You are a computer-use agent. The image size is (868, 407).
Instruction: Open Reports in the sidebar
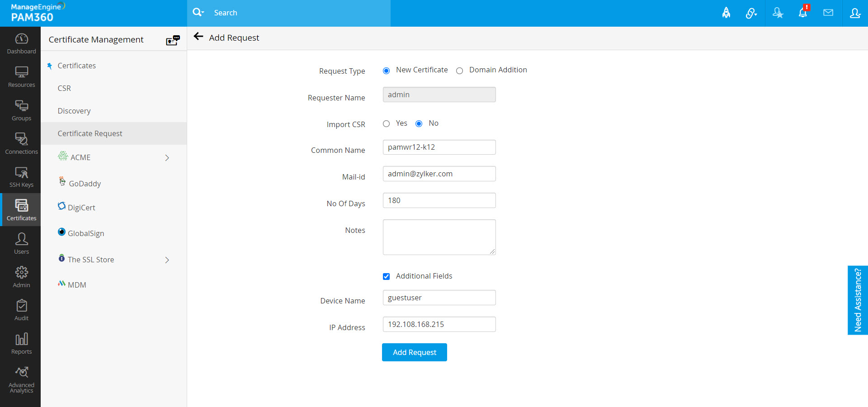[21, 344]
